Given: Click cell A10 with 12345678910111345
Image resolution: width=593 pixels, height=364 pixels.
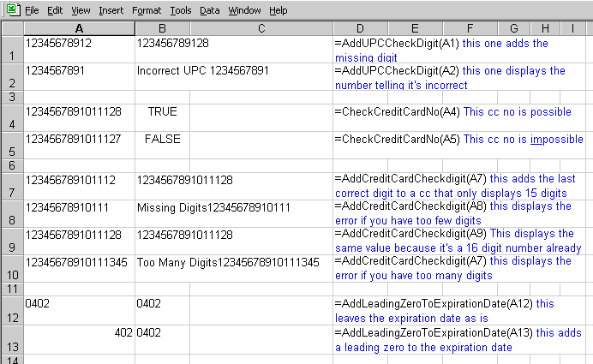Looking at the screenshot, I should click(79, 268).
